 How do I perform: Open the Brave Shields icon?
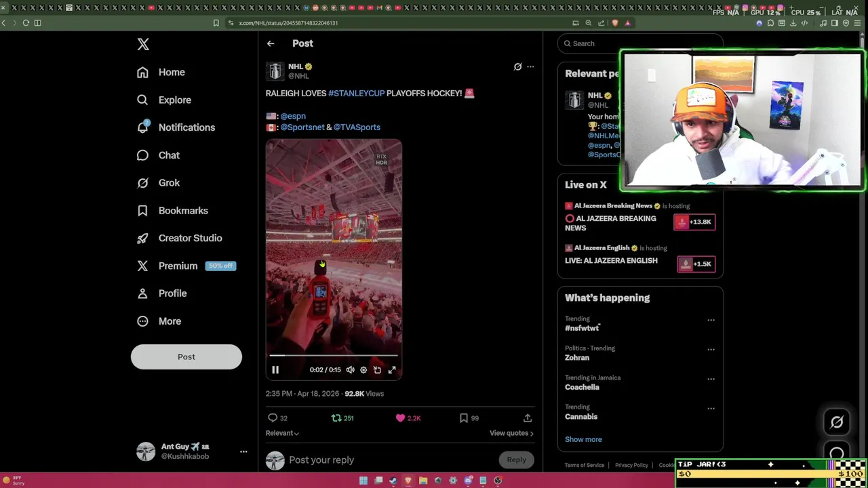click(x=615, y=23)
